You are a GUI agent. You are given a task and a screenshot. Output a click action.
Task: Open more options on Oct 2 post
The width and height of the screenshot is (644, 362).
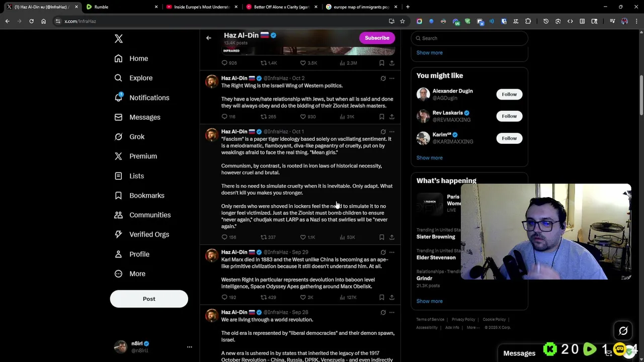[x=392, y=78]
